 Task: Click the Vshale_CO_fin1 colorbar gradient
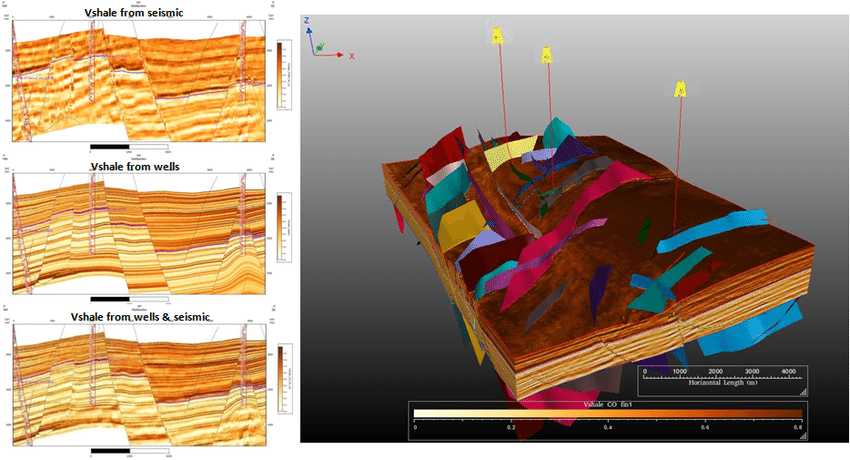click(608, 413)
